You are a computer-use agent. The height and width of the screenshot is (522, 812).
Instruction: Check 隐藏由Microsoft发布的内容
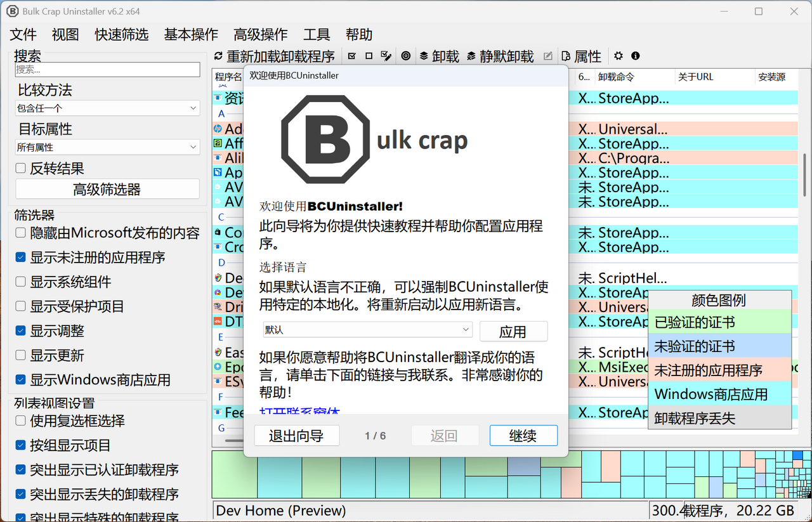click(x=21, y=233)
